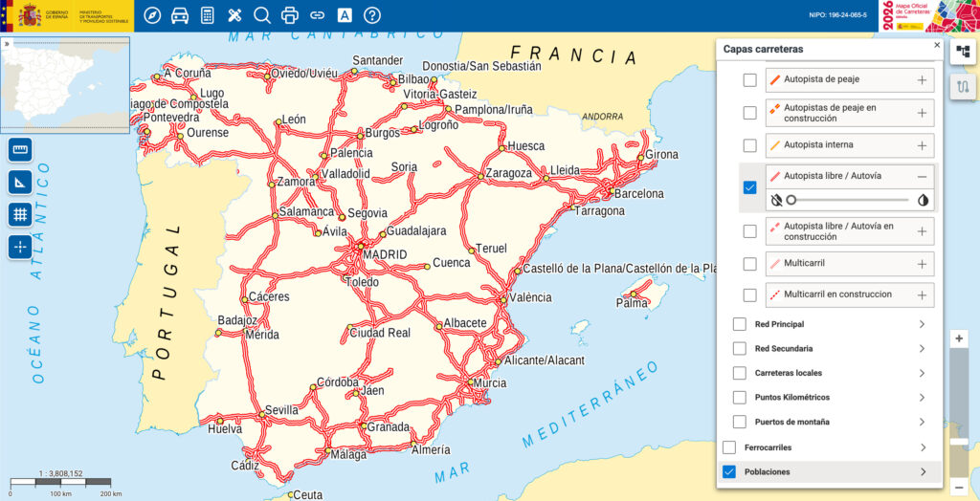This screenshot has height=501, width=980.
Task: Click the overview minimap of Spain
Action: coord(67,84)
